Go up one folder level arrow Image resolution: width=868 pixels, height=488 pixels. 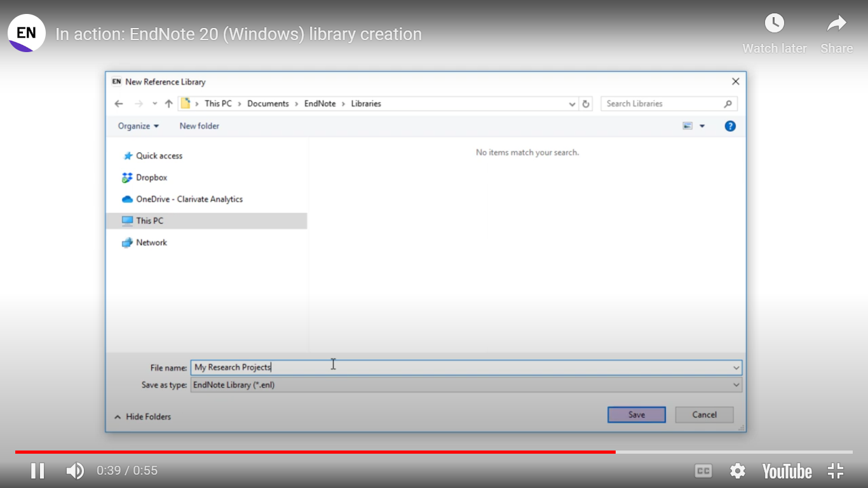168,104
